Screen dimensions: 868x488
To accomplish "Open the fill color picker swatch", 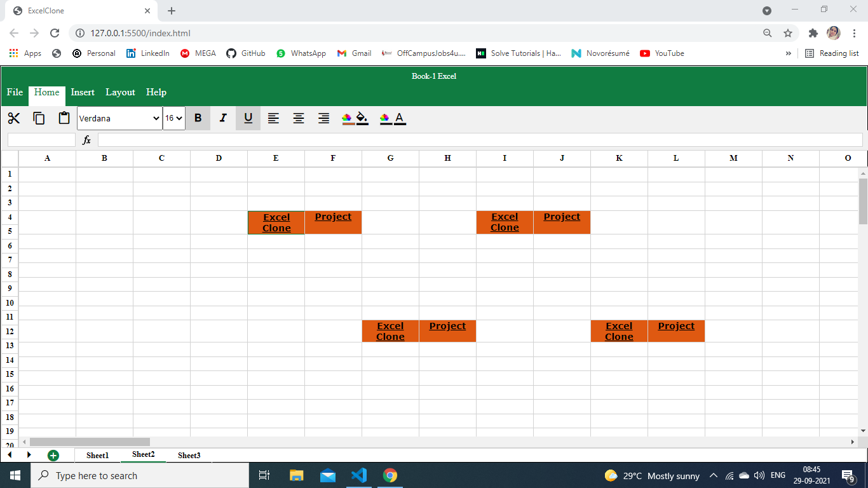I will pos(348,119).
